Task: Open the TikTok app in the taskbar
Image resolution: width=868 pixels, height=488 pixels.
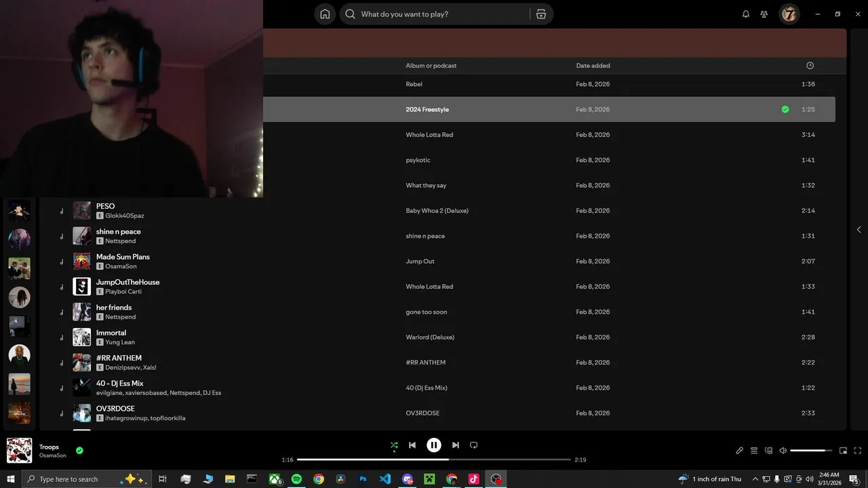Action: 474,479
